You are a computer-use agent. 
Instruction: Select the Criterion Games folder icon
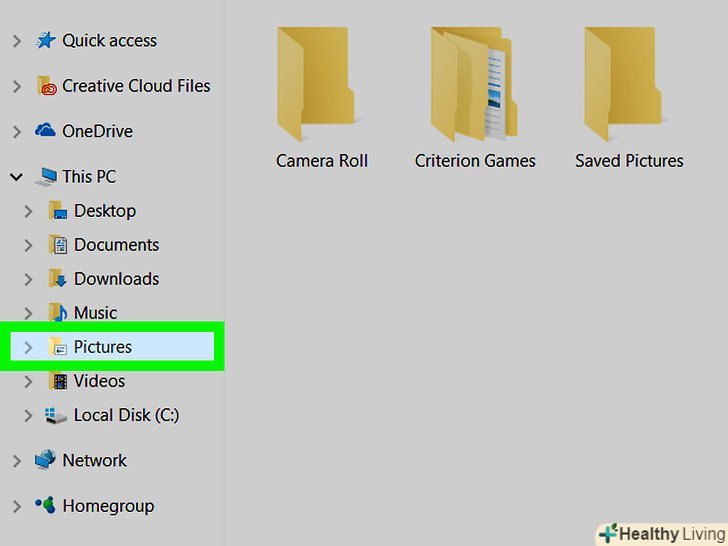474,84
